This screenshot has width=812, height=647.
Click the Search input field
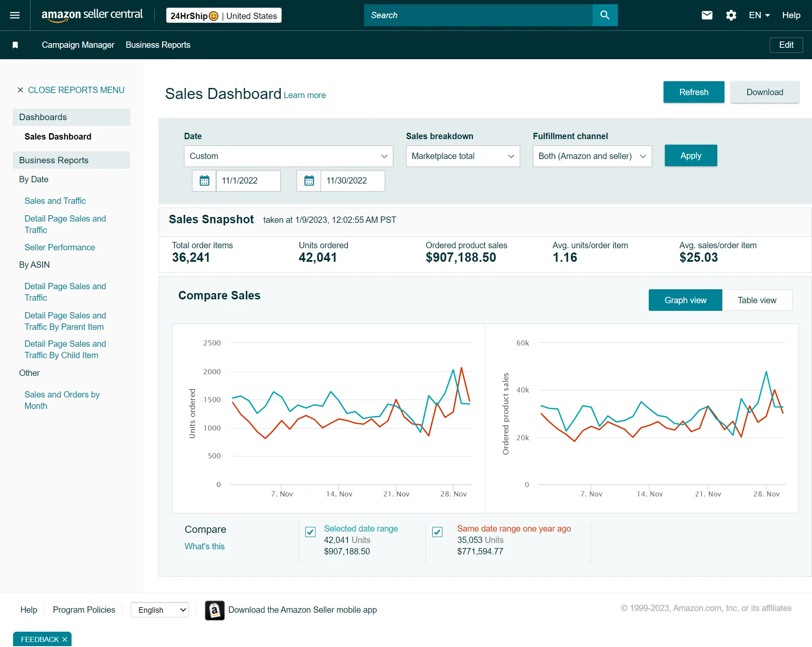pyautogui.click(x=478, y=15)
